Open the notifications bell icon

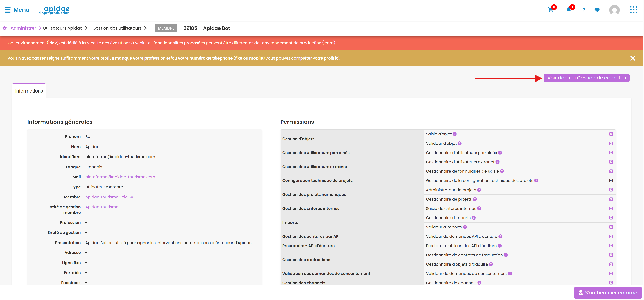568,10
